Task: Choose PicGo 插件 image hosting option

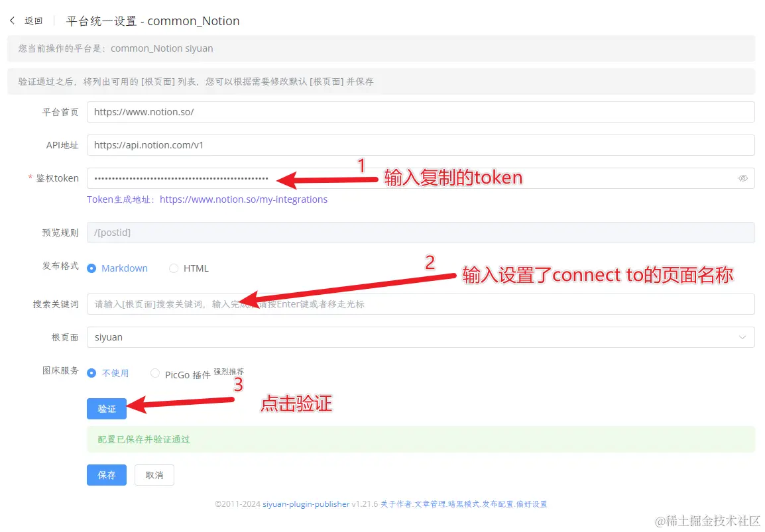Action: [x=180, y=374]
